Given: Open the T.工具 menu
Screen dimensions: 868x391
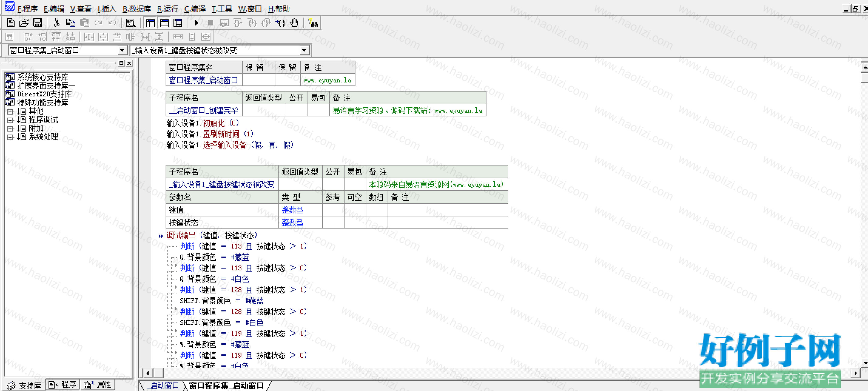Looking at the screenshot, I should coord(222,9).
